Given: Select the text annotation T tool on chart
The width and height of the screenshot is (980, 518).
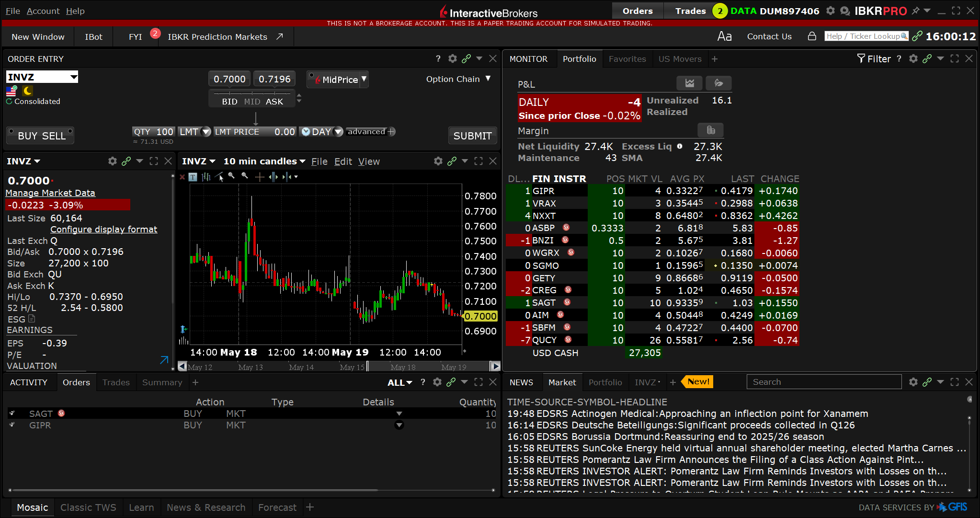Looking at the screenshot, I should (193, 177).
